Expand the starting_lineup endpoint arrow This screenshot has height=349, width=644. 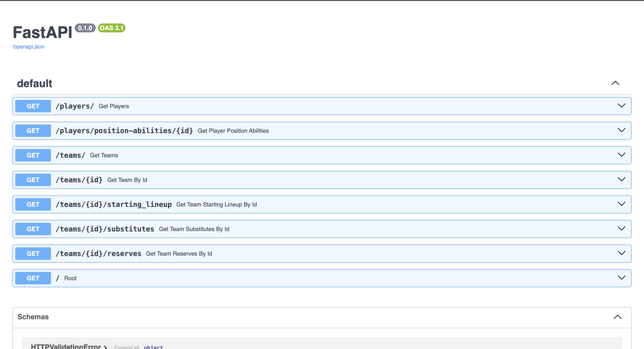[x=621, y=204]
